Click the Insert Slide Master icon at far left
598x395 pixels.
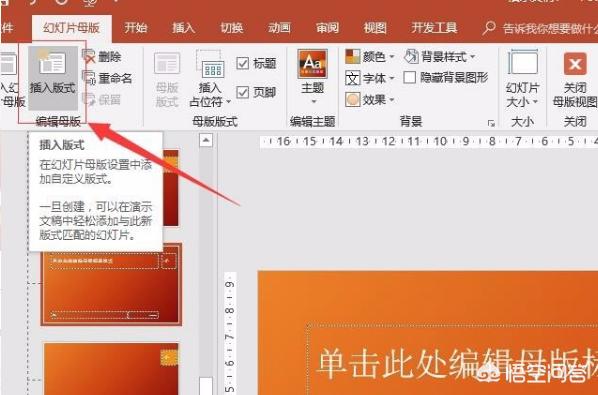[8, 64]
